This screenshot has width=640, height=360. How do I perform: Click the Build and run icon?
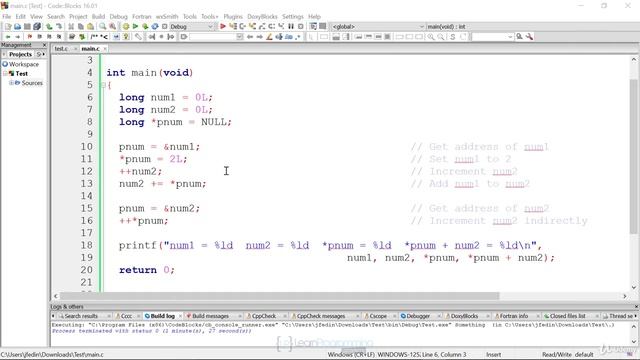click(x=145, y=27)
